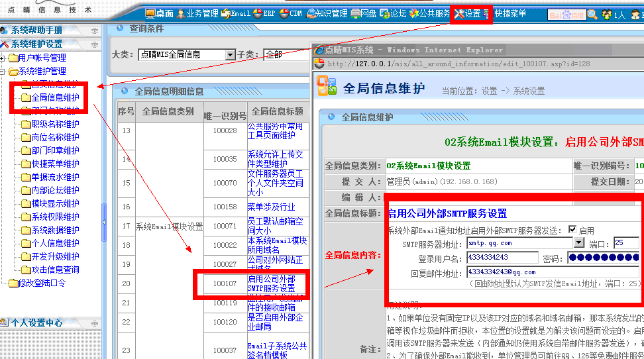Expand the 用户帐号管理 tree node
This screenshot has height=359, width=644.
point(4,58)
